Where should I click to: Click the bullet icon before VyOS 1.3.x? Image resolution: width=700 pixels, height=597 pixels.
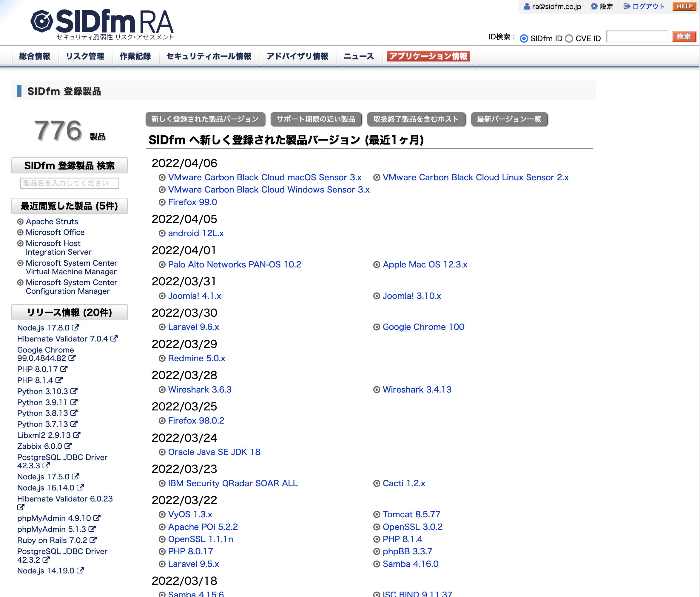[x=162, y=515]
